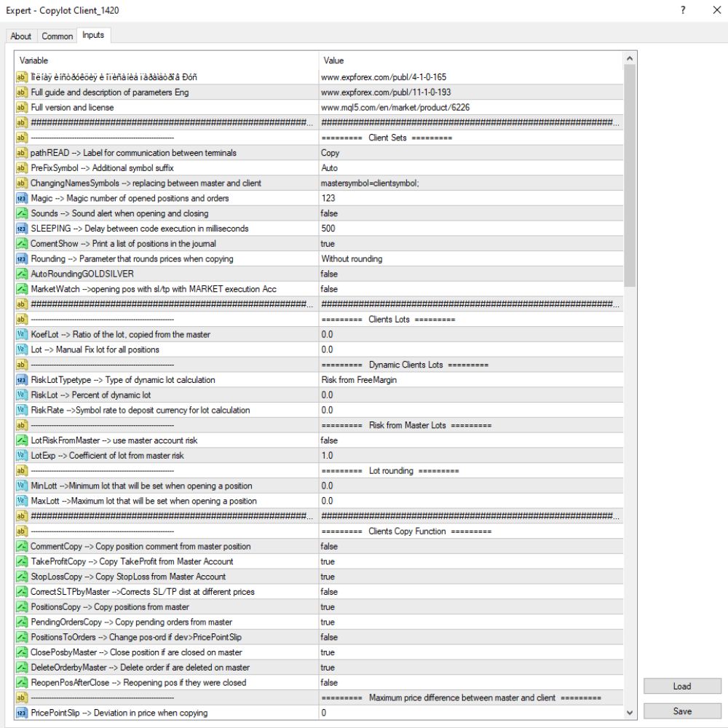Image resolution: width=728 pixels, height=728 pixels.
Task: Click the bool icon beside CommentCopy variable
Action: click(x=21, y=547)
